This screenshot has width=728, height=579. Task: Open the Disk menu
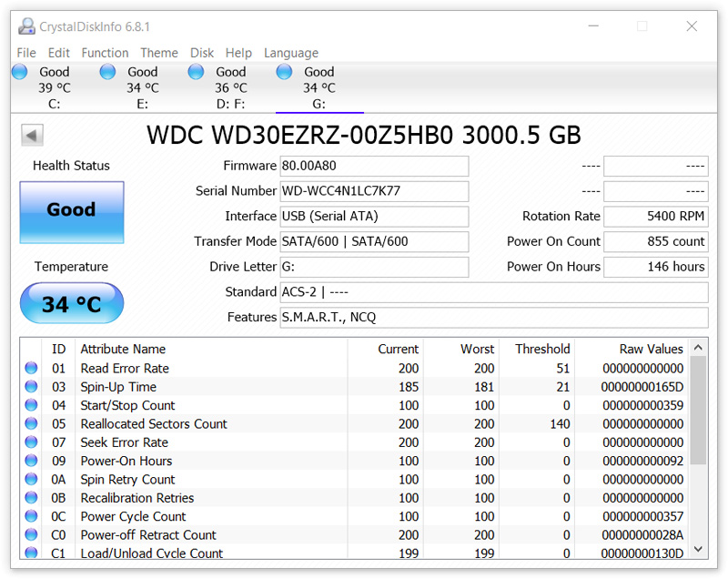click(202, 53)
